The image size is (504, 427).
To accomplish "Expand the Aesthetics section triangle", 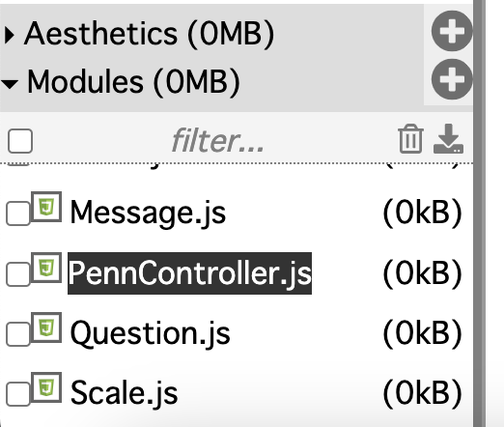I will coord(10,35).
